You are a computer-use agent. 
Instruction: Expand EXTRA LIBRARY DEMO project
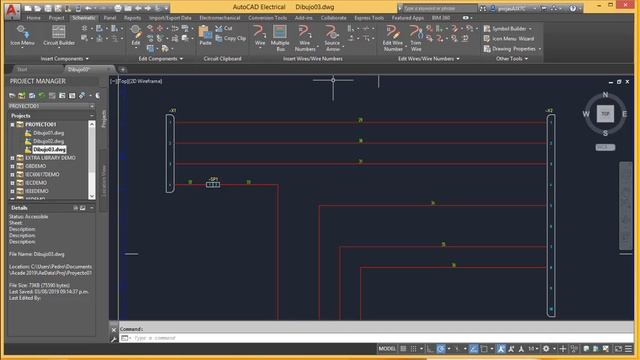pyautogui.click(x=12, y=158)
